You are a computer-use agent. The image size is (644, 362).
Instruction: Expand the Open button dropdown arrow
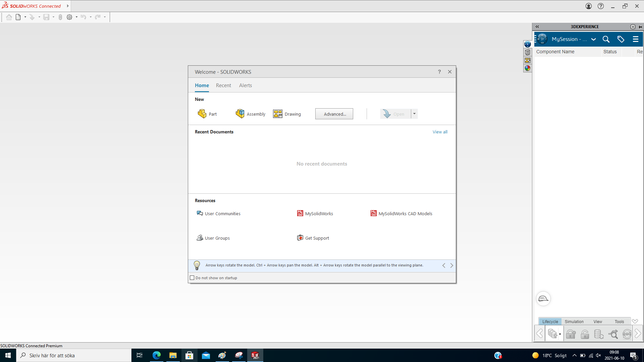(414, 114)
